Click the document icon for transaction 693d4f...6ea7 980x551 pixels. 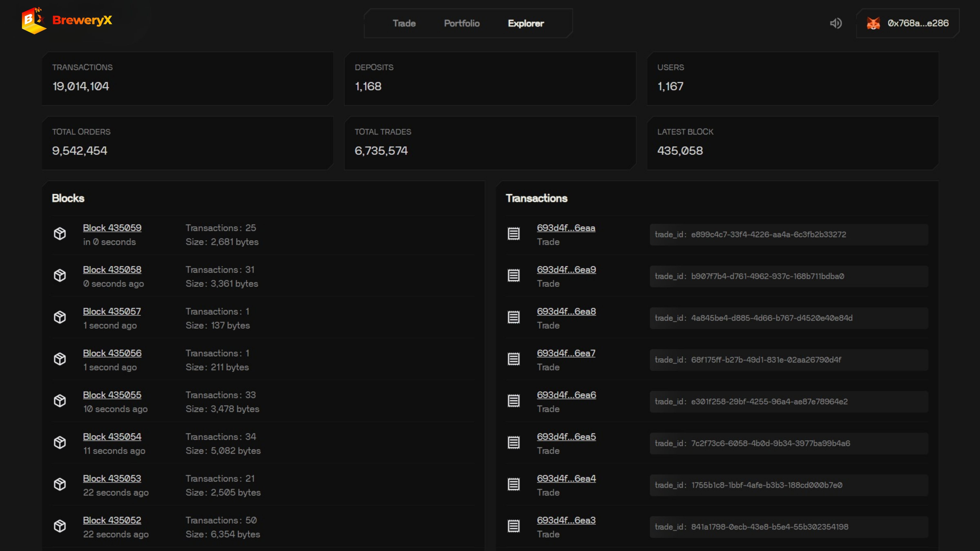coord(514,359)
